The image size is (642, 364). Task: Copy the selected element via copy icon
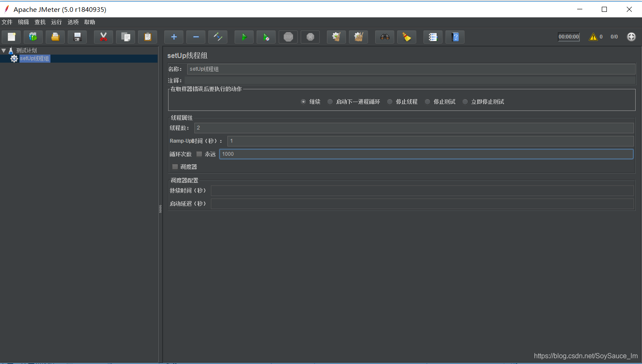pos(126,37)
